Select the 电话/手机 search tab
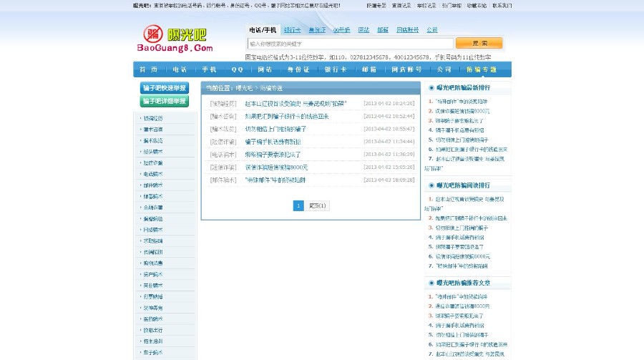 [x=262, y=30]
